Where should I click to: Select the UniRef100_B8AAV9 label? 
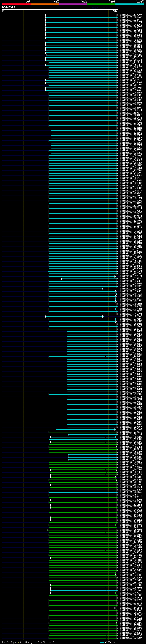coord(131,77)
